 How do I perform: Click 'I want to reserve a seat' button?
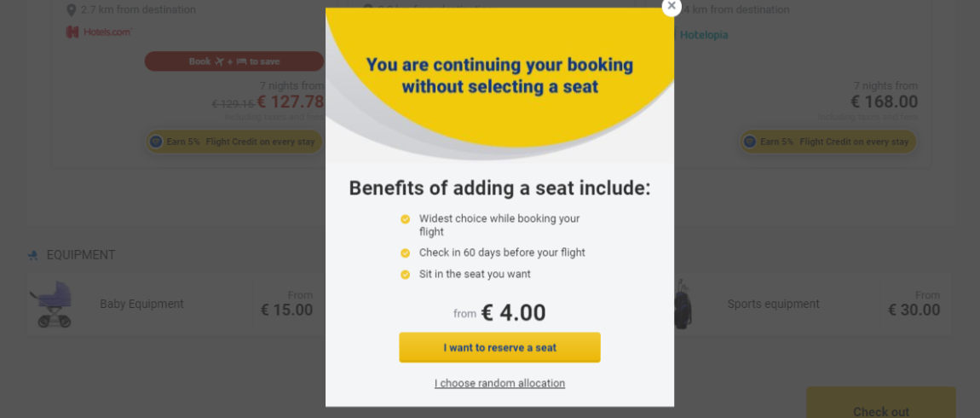[499, 347]
